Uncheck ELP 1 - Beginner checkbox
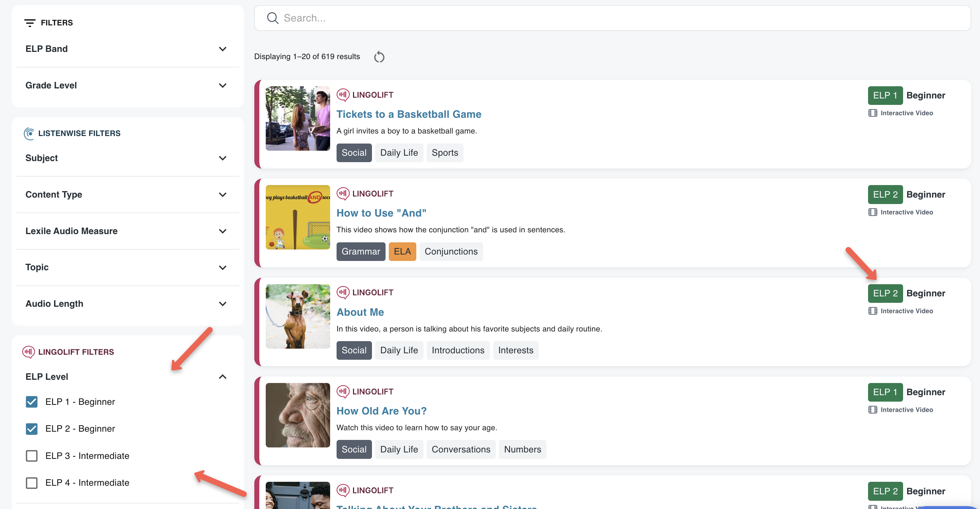The height and width of the screenshot is (509, 980). 31,402
